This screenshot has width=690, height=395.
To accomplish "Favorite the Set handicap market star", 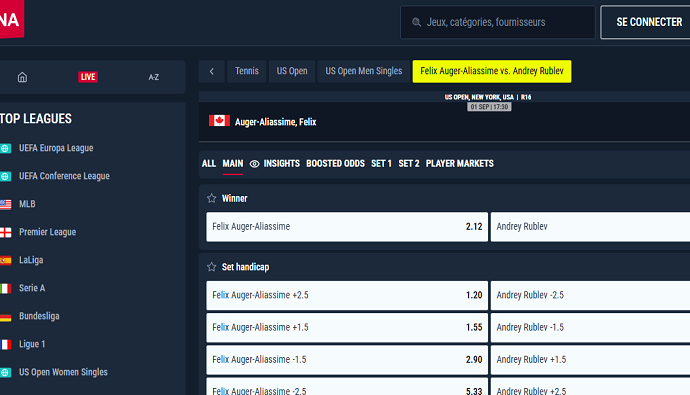I will (x=212, y=267).
